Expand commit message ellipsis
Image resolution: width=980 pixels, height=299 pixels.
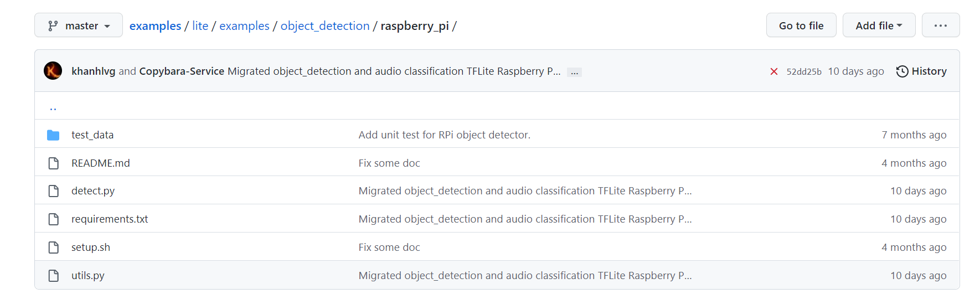(x=575, y=72)
